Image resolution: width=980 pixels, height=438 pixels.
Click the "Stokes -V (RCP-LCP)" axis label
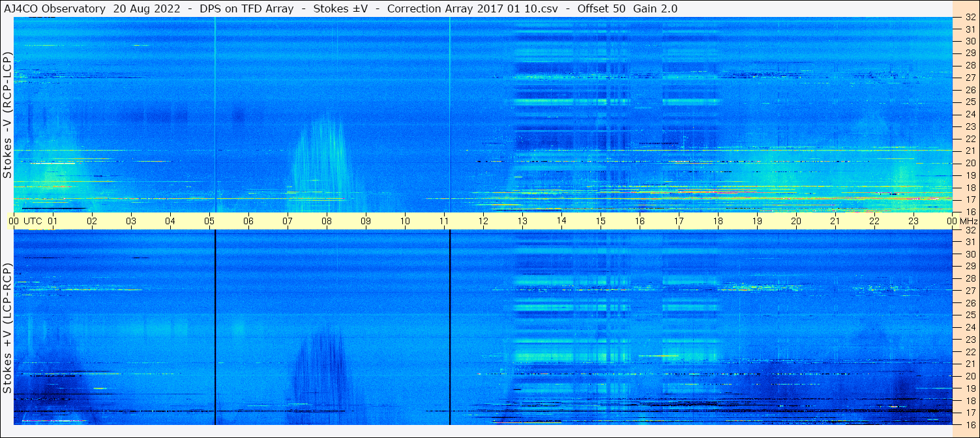pyautogui.click(x=7, y=115)
